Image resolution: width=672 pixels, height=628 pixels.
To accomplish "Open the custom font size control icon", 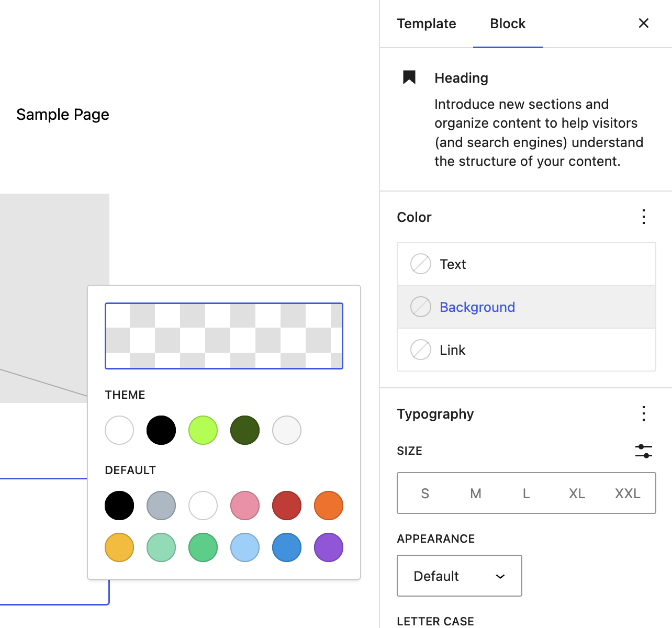I will pyautogui.click(x=643, y=451).
